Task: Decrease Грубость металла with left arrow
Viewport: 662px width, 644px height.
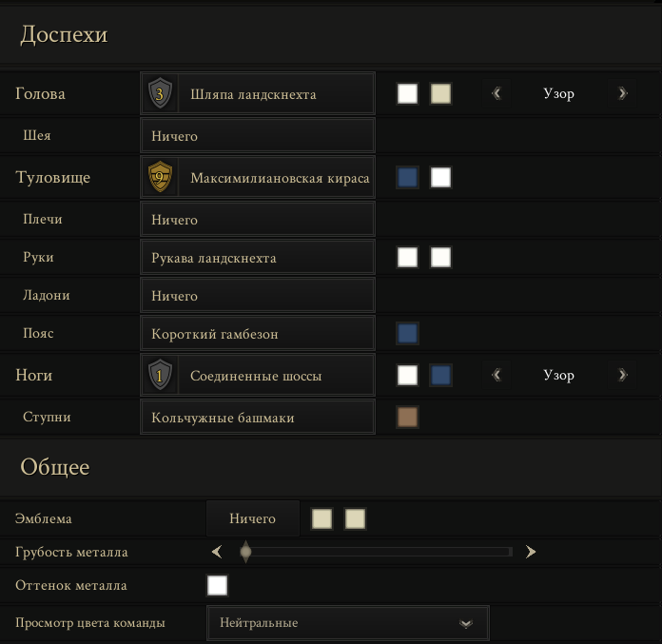Action: [x=217, y=552]
